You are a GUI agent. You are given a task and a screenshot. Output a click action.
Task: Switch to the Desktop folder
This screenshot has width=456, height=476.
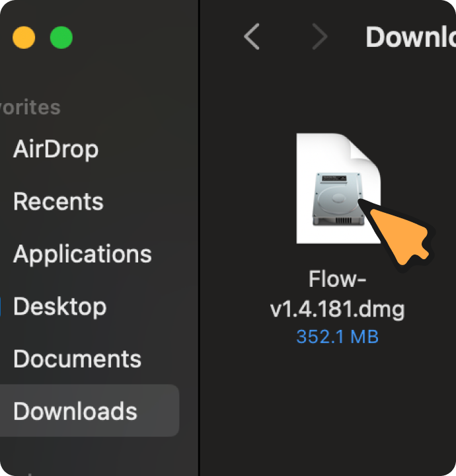pos(59,307)
